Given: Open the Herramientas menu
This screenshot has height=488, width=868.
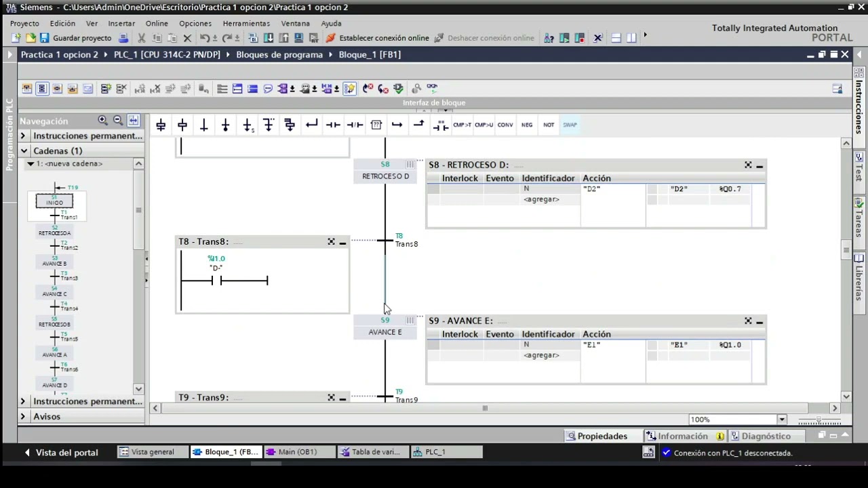Looking at the screenshot, I should click(246, 23).
